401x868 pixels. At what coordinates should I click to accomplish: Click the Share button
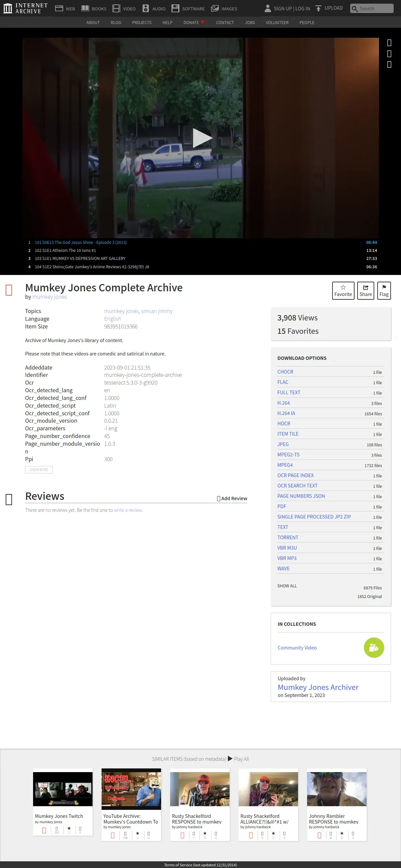(x=366, y=290)
